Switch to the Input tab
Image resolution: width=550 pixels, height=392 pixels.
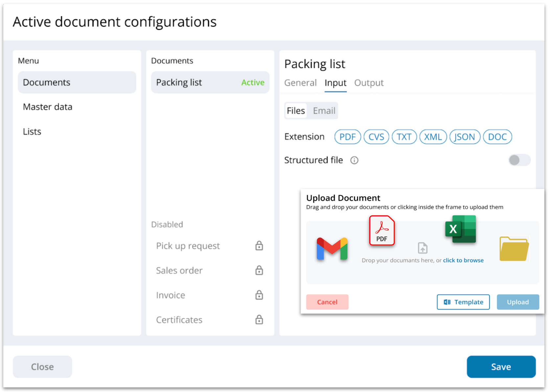335,83
